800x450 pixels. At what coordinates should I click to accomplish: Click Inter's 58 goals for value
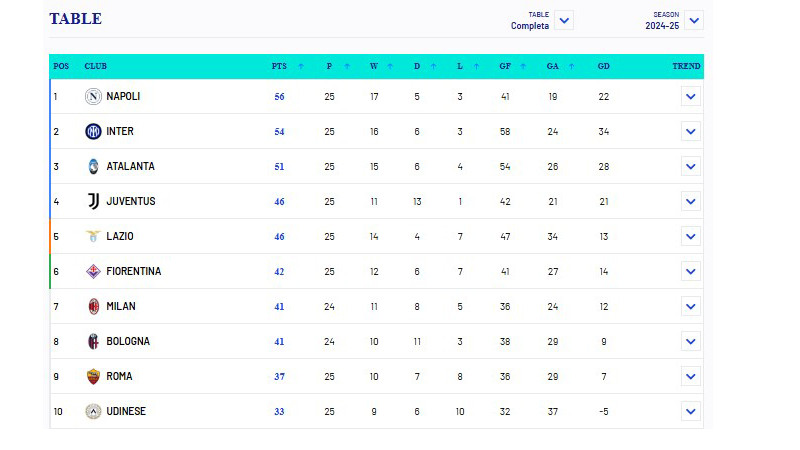pyautogui.click(x=505, y=132)
